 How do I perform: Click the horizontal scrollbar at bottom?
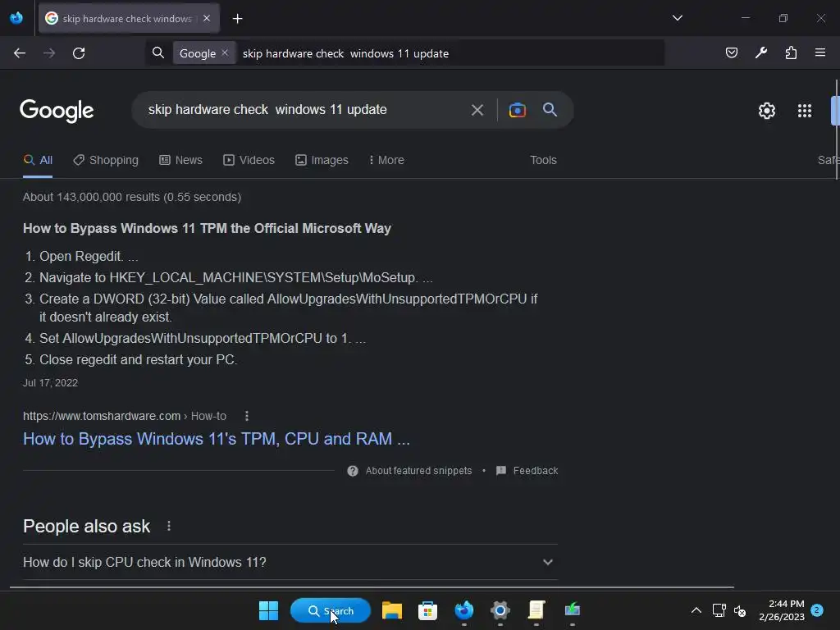click(x=372, y=587)
